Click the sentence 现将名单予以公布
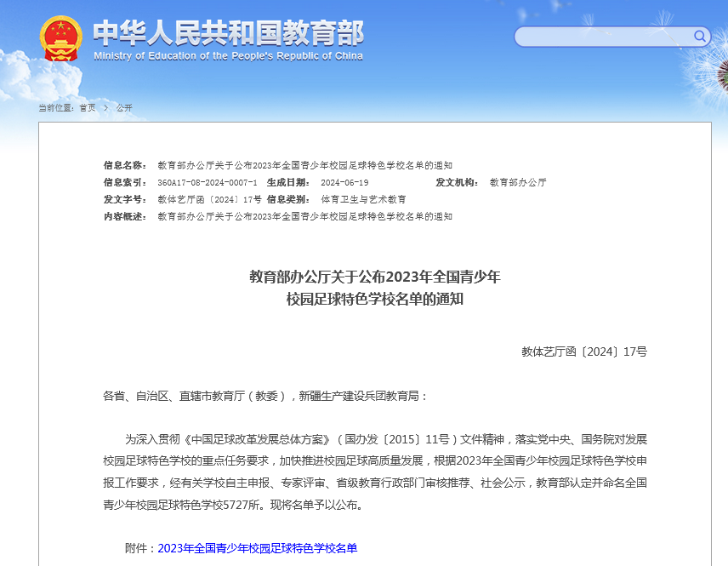This screenshot has height=566, width=728. point(317,505)
